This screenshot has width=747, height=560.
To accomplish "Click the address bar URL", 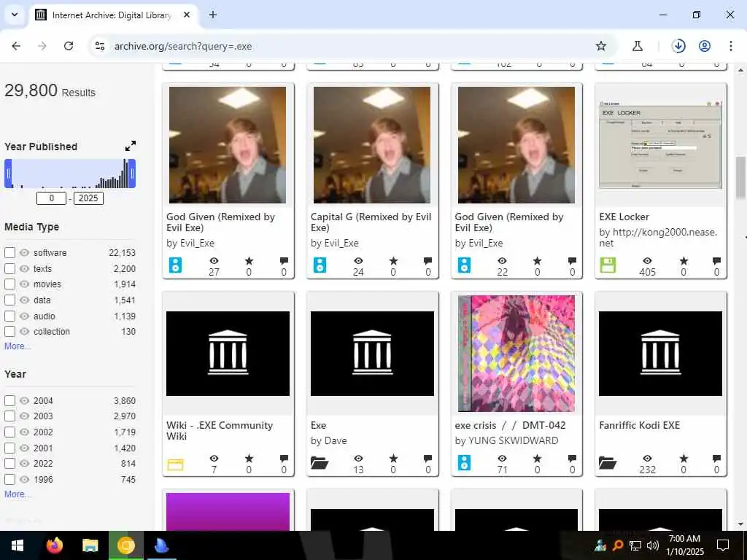I will click(x=183, y=46).
